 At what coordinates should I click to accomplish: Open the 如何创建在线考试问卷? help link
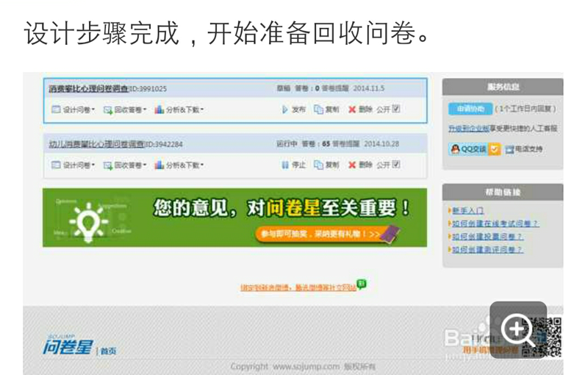click(x=495, y=224)
